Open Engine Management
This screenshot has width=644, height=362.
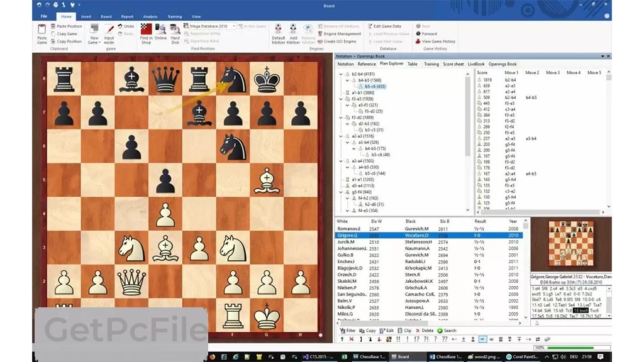click(339, 34)
